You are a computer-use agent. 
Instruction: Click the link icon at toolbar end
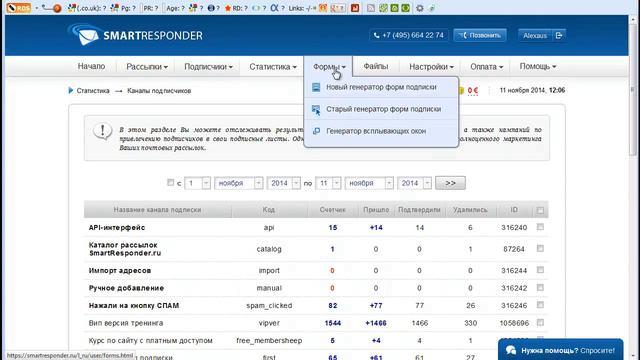[x=432, y=8]
